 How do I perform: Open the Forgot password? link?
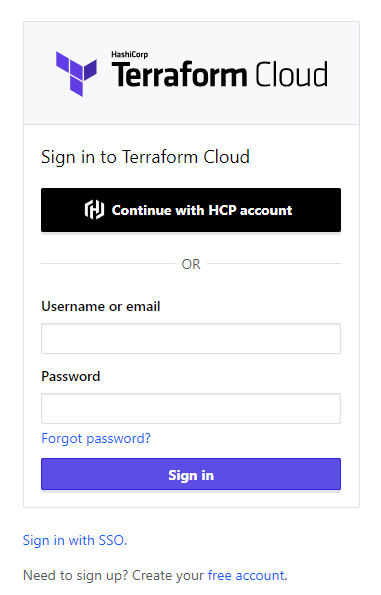pos(96,439)
